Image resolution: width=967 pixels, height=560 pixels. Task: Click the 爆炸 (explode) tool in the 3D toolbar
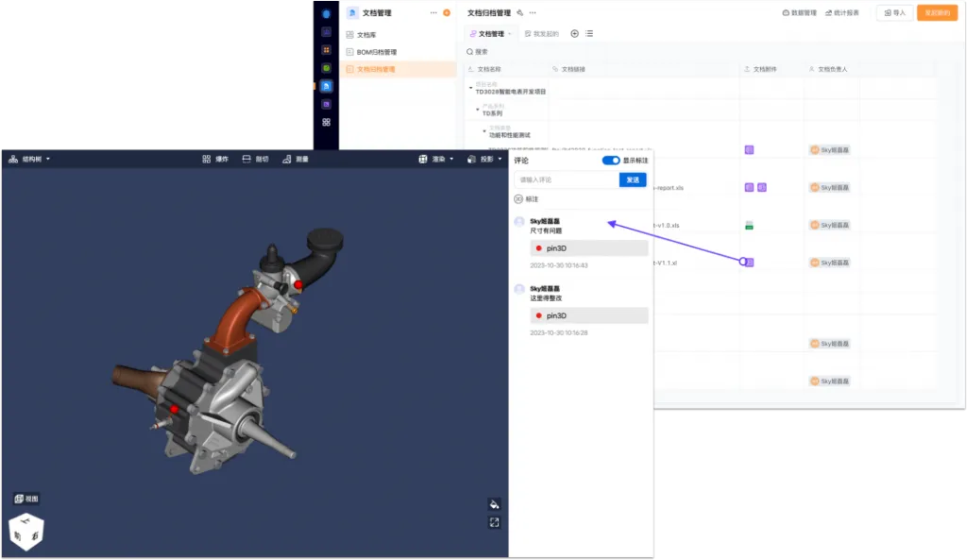[x=215, y=160]
